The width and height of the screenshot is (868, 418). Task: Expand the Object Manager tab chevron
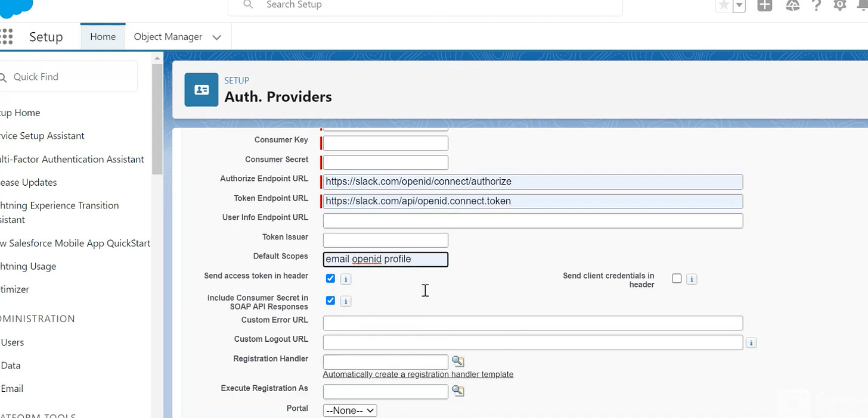217,38
